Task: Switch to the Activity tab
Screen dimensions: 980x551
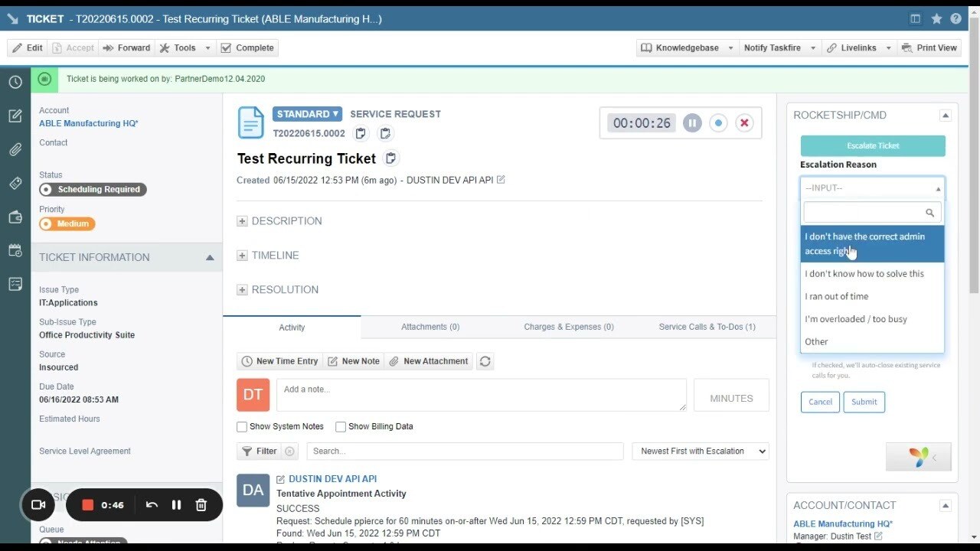Action: click(x=292, y=328)
